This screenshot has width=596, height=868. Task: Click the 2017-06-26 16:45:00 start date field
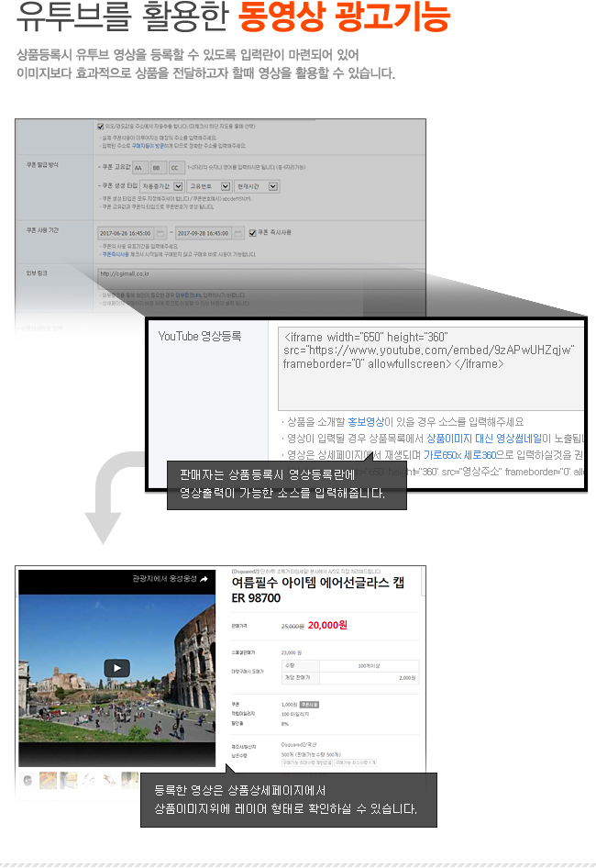(126, 233)
